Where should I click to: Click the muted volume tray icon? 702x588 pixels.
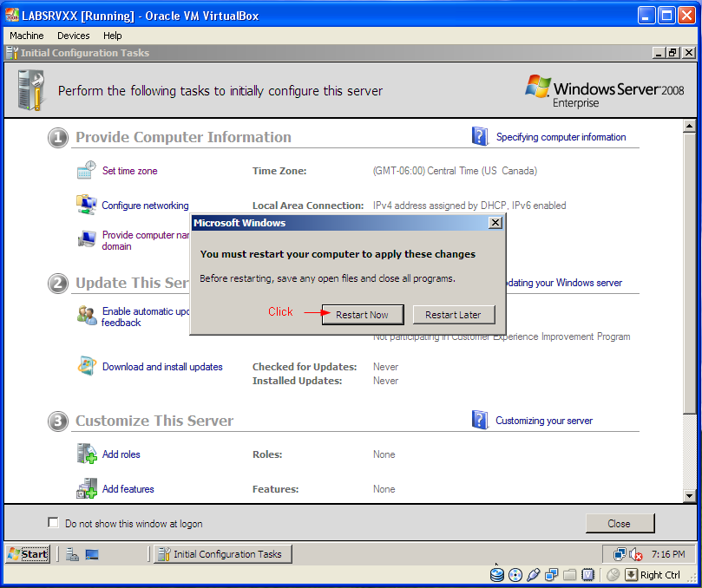click(x=636, y=554)
